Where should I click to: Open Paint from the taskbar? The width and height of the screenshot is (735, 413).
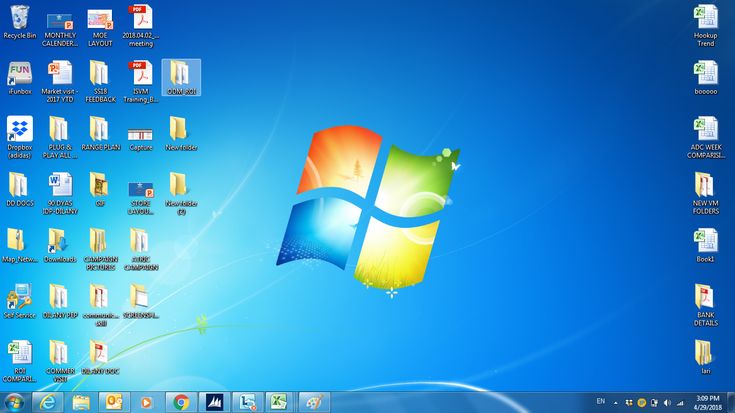pos(314,402)
